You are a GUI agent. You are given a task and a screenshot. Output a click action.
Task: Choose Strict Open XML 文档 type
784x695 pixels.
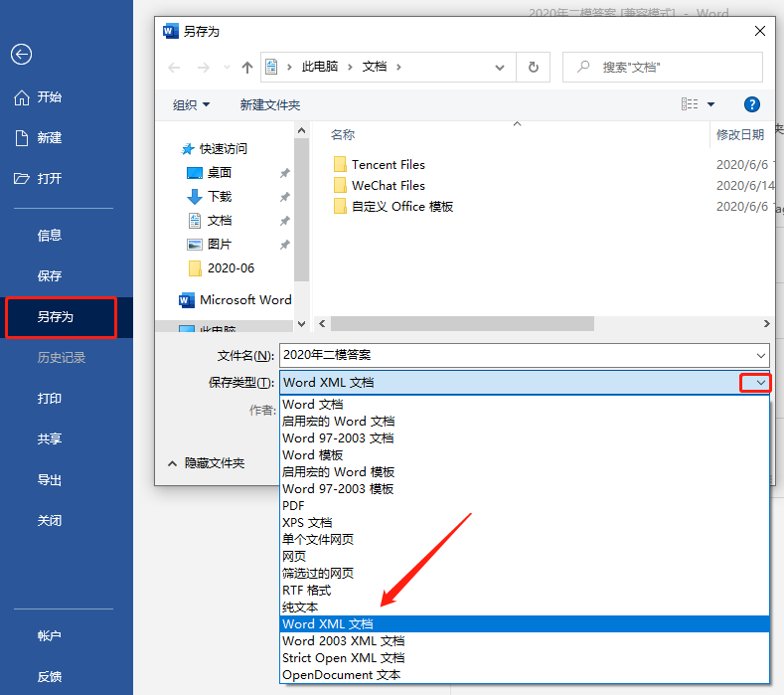point(525,658)
